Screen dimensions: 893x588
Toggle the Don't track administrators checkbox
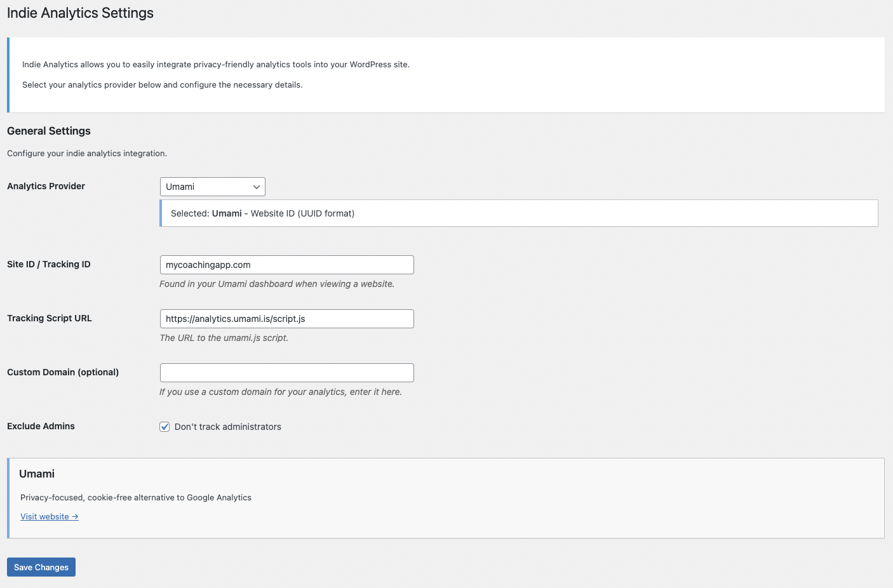[164, 427]
